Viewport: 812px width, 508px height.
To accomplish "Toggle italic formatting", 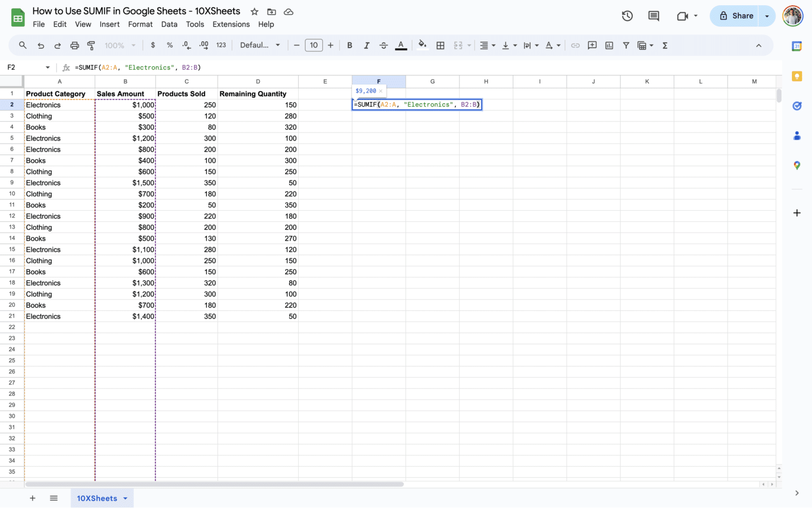I will click(366, 45).
